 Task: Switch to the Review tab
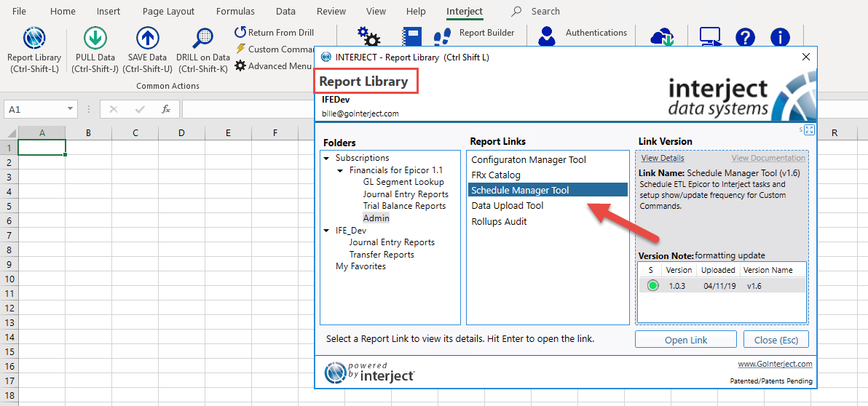[331, 11]
